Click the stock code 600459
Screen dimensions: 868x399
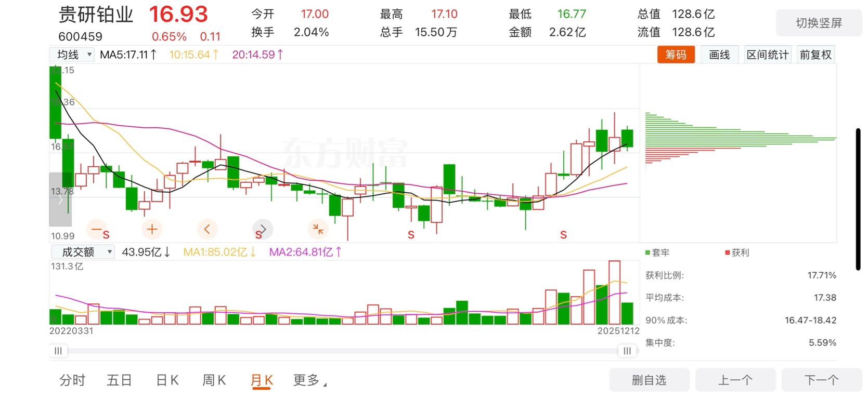tap(81, 36)
